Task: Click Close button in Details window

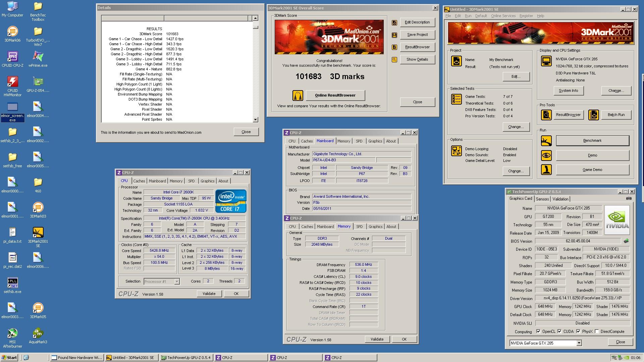Action: click(246, 132)
